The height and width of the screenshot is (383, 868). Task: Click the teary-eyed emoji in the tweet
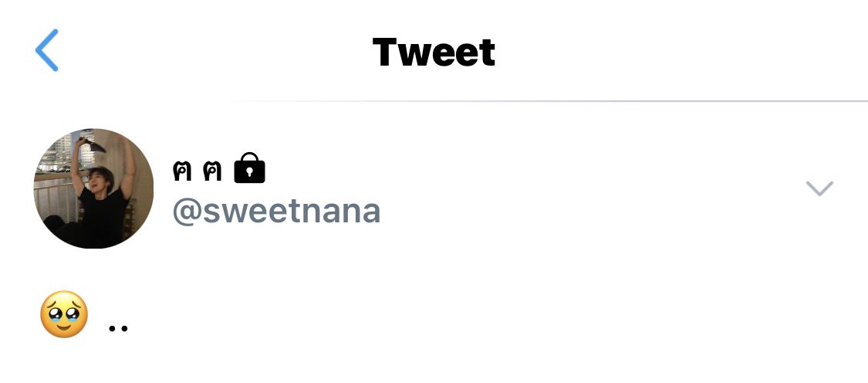coord(64,314)
